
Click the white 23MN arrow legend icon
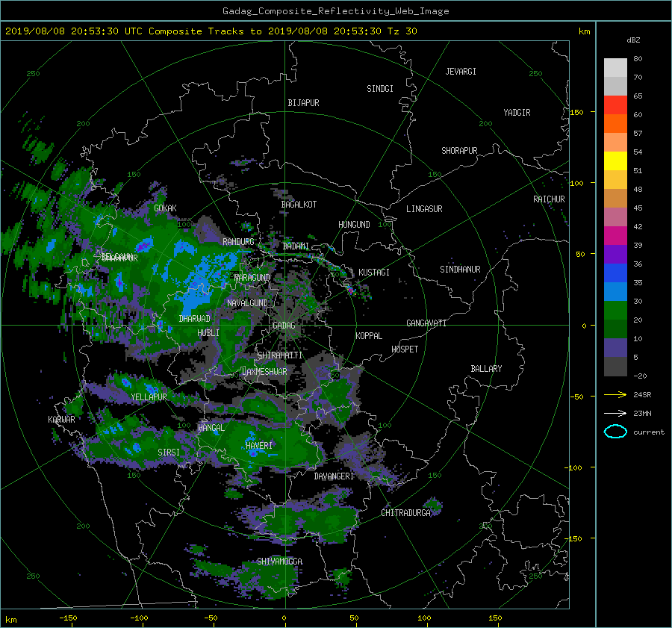[615, 413]
